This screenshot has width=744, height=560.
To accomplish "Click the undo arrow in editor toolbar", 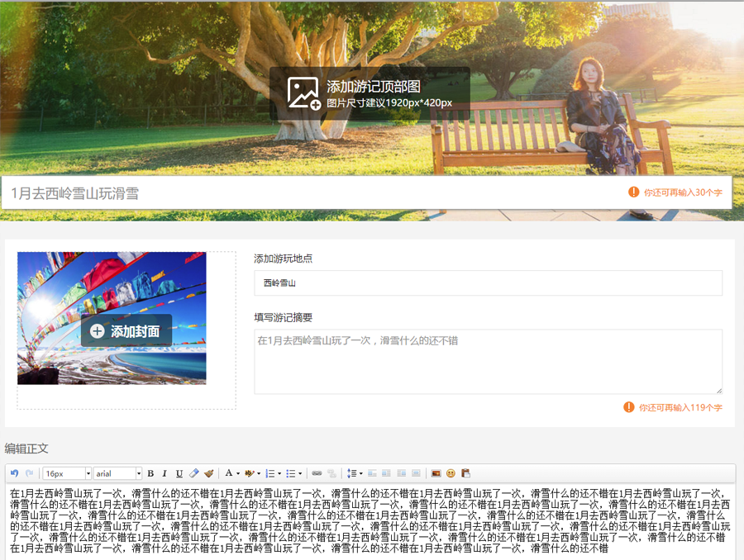I will (15, 473).
